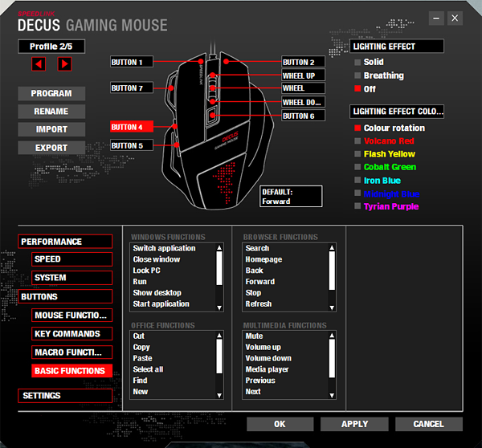
Task: Select the WHEEL DO... label
Action: pyautogui.click(x=303, y=102)
